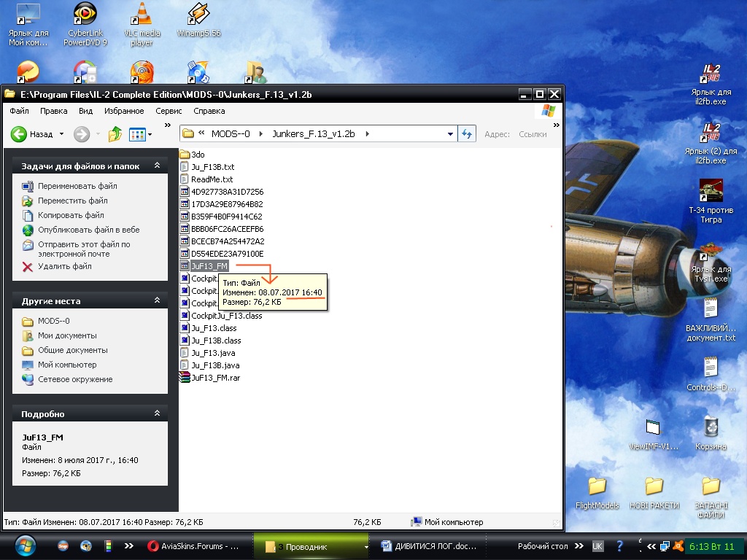Open the Сервис menu
This screenshot has width=747, height=560.
[x=169, y=111]
